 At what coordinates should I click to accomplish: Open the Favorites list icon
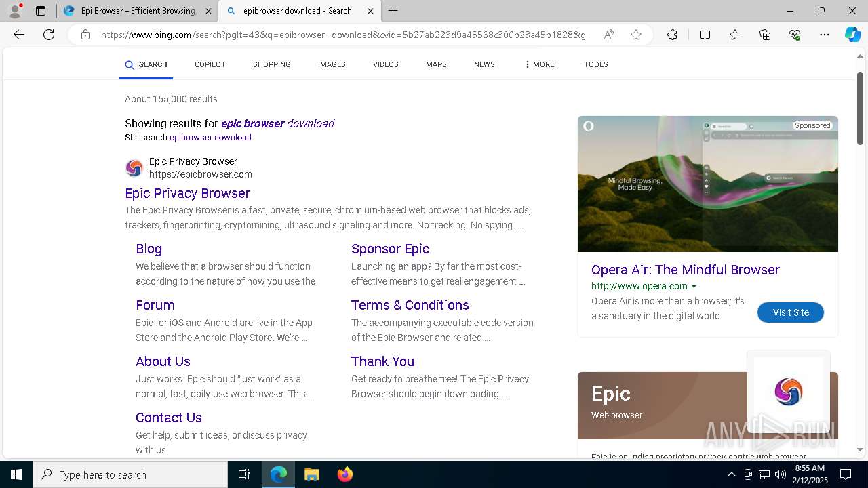tap(735, 35)
